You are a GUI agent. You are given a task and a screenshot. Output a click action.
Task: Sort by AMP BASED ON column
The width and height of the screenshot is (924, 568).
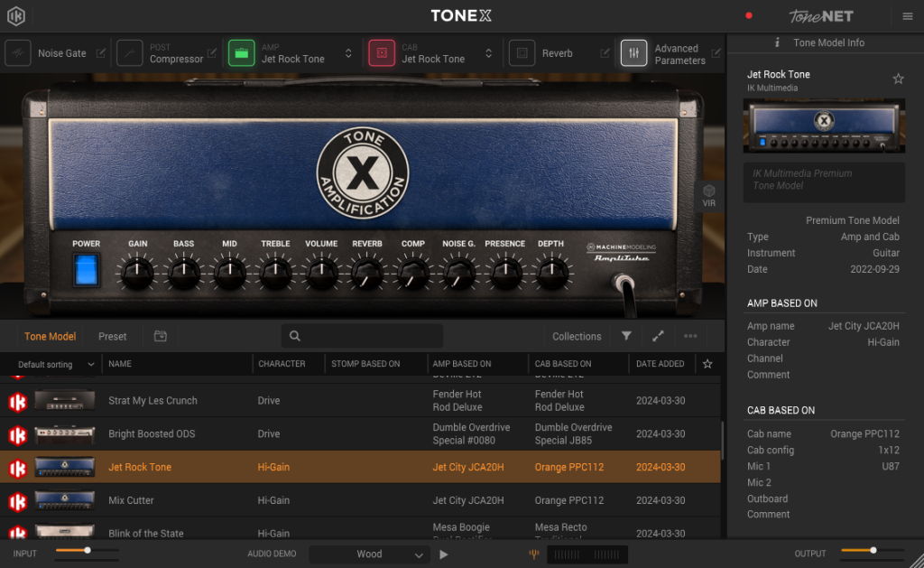coord(461,364)
